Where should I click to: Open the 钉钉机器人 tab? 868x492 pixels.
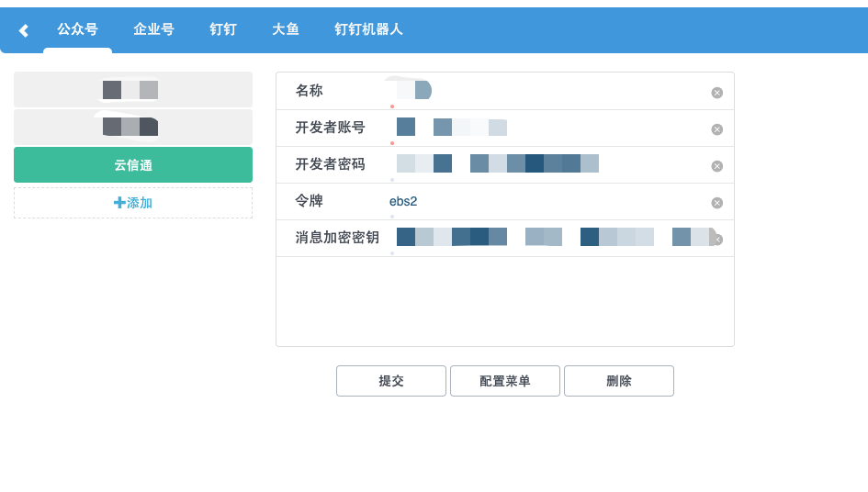368,29
